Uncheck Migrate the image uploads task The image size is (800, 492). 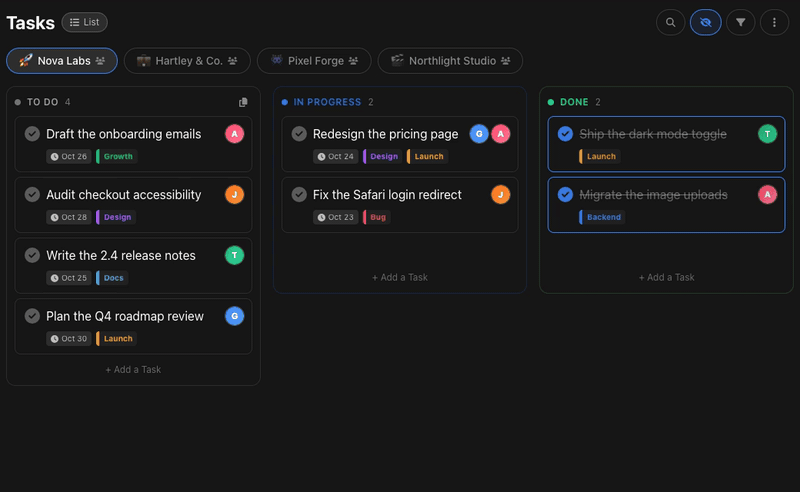pos(565,194)
